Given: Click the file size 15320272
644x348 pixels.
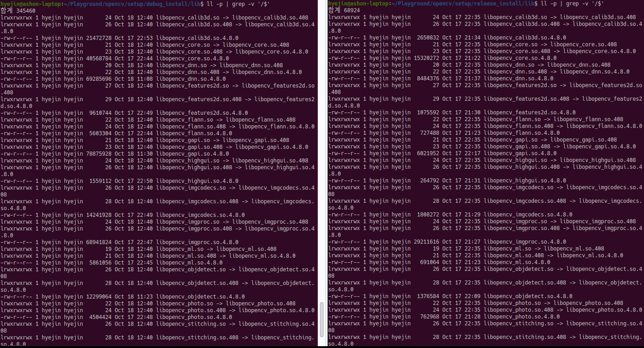Looking at the screenshot, I should (427, 58).
